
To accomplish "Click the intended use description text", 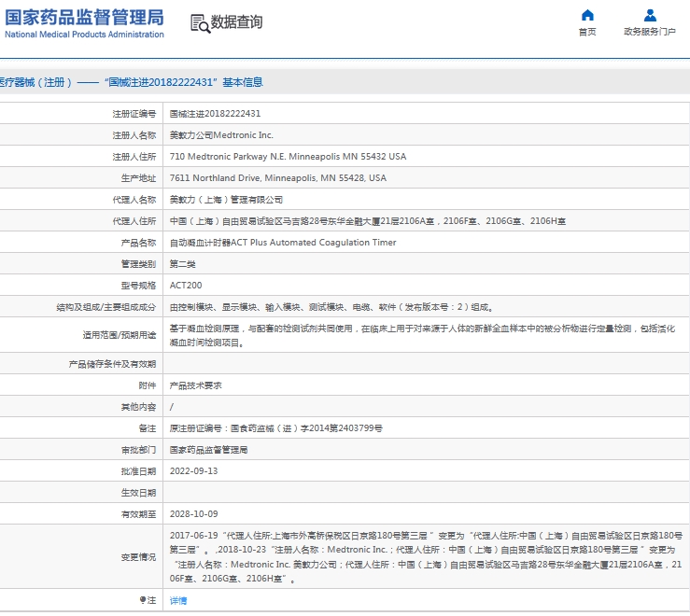I will 422,335.
